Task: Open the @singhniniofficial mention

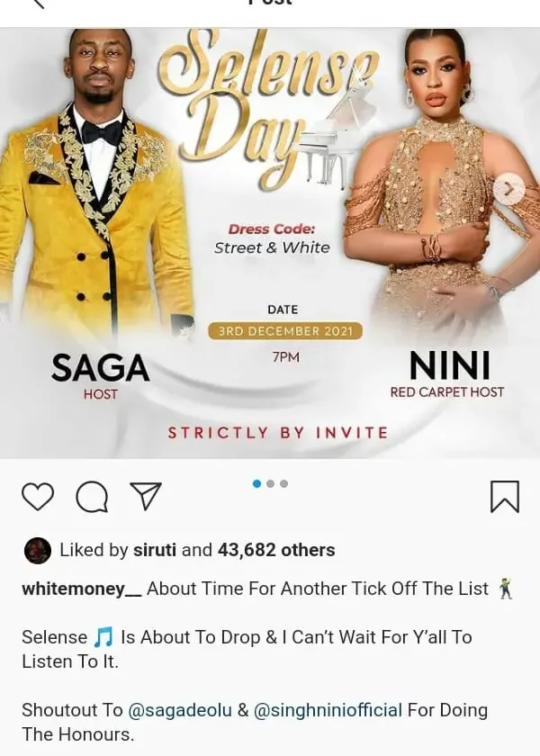Action: 328,710
